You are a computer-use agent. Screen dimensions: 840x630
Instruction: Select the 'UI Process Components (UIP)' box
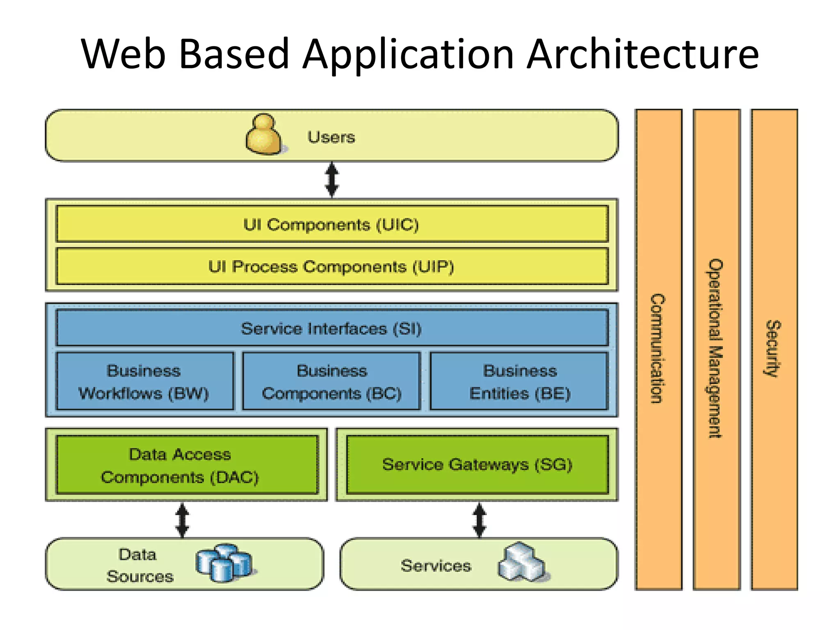(332, 266)
